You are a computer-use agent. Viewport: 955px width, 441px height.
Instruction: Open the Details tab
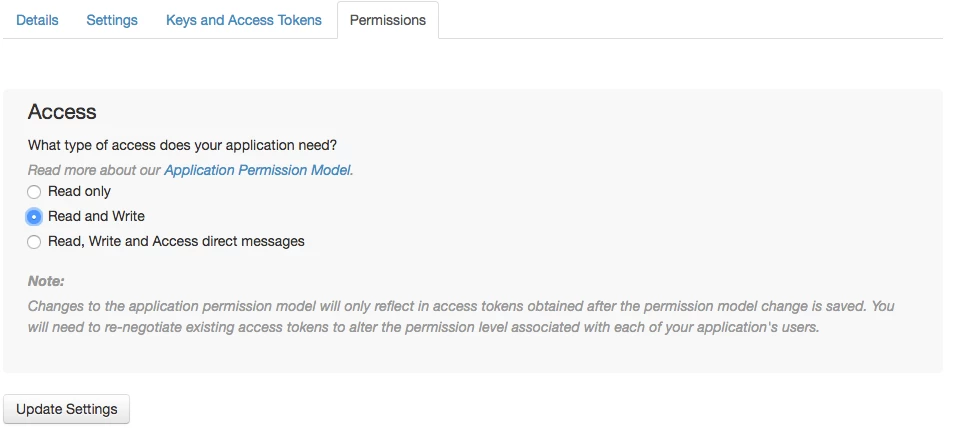click(37, 20)
